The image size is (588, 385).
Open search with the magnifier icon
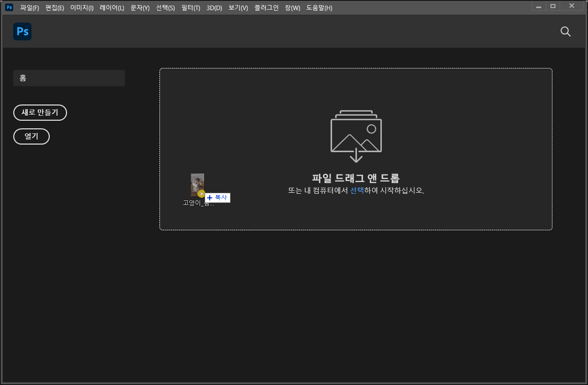click(565, 31)
